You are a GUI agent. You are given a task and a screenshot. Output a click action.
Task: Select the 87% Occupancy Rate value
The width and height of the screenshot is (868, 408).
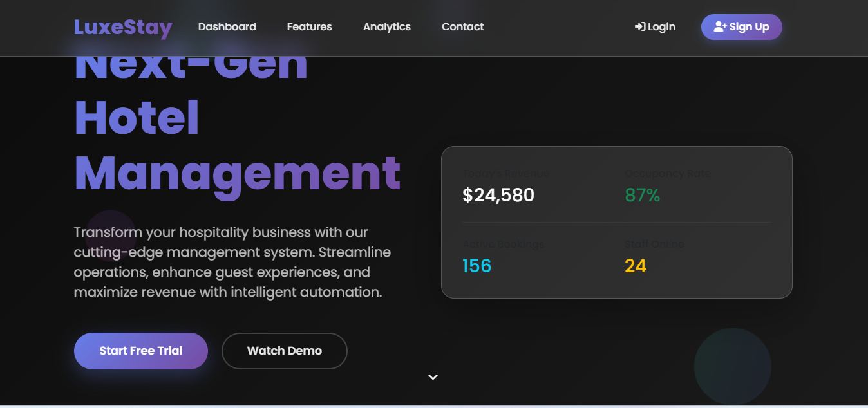[x=641, y=195]
